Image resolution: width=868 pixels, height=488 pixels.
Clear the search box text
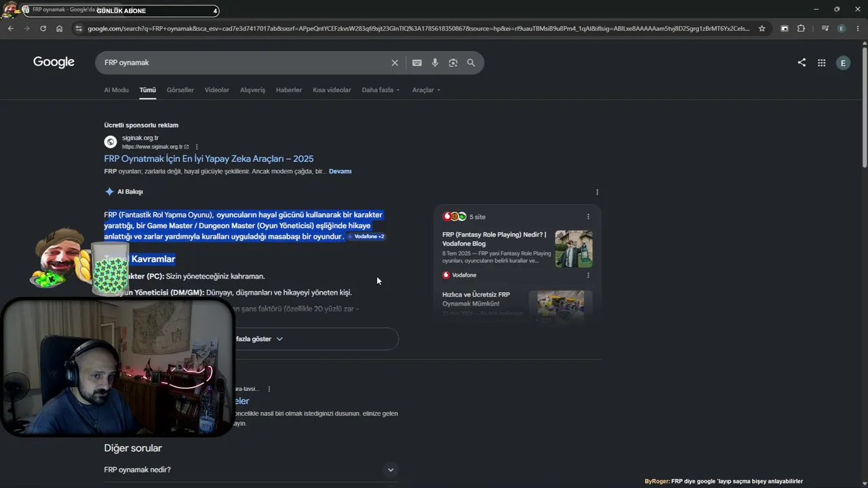395,62
